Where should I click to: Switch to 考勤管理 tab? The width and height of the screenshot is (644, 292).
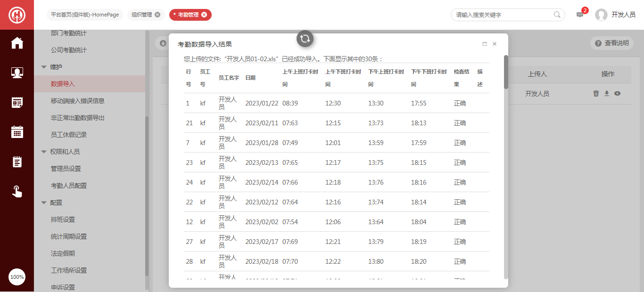(188, 15)
